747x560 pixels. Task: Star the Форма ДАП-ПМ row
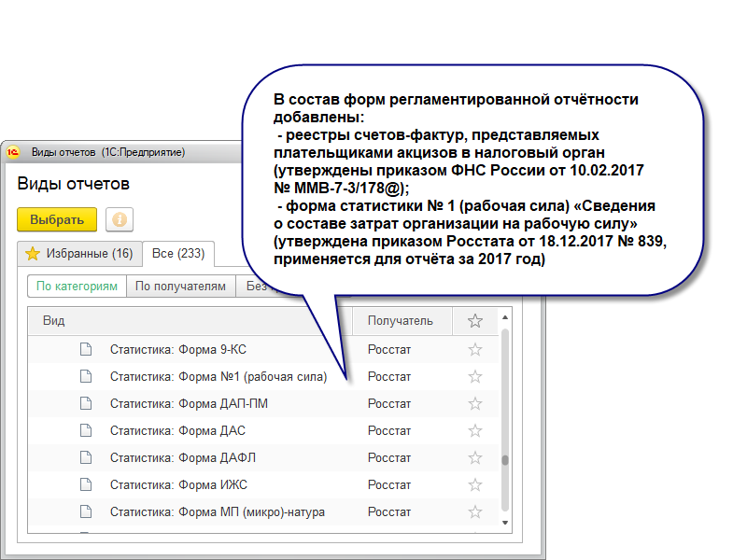[x=475, y=404]
